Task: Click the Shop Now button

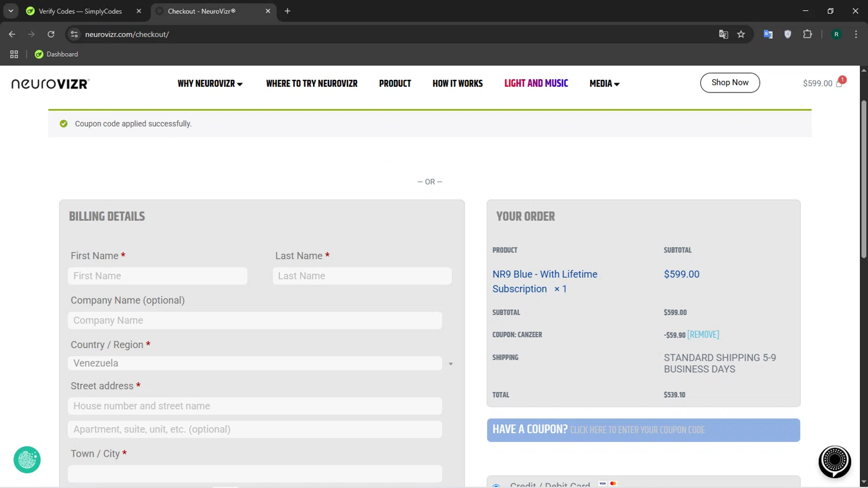Action: tap(730, 83)
